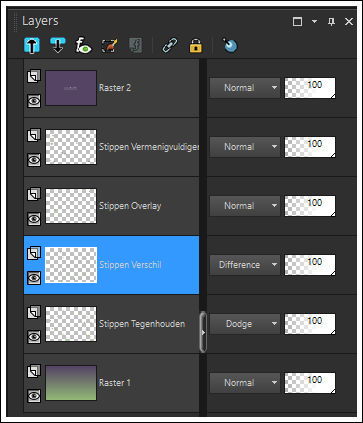363x423 pixels.
Task: Click the move layer down icon
Action: pos(58,45)
